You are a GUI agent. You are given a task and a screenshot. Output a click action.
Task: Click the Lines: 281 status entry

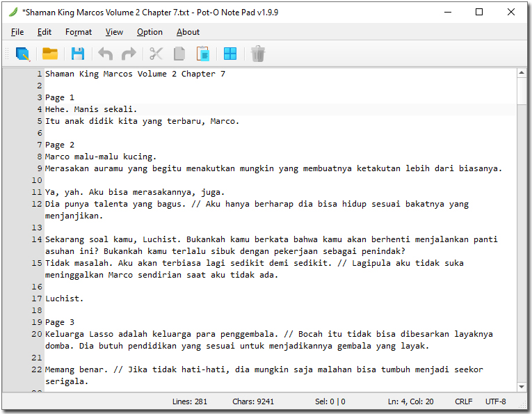tap(190, 401)
